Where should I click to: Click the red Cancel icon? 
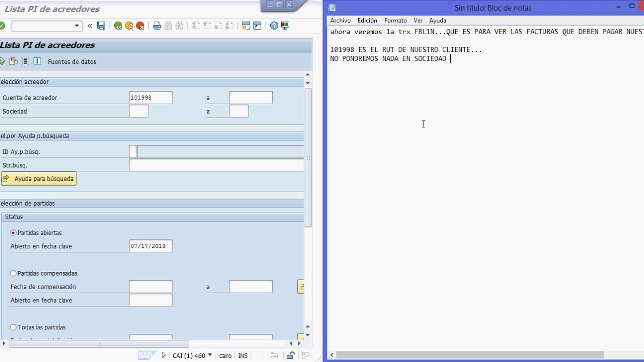tap(140, 26)
